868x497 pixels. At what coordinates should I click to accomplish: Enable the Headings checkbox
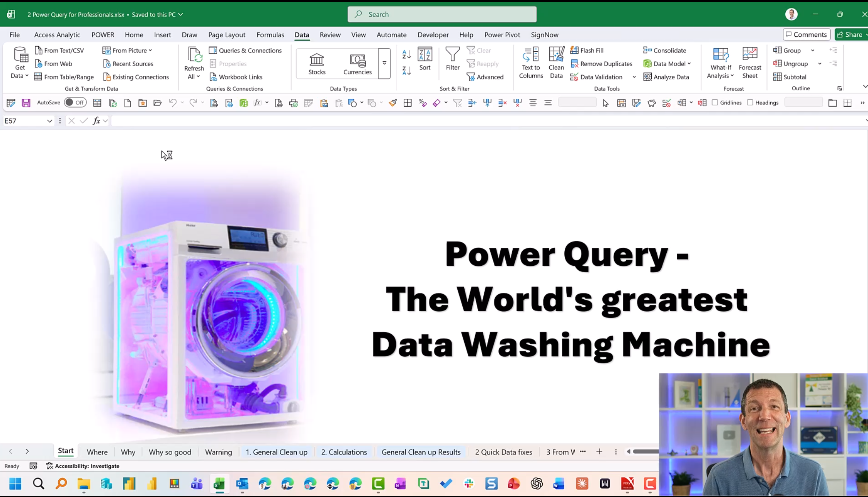point(750,102)
